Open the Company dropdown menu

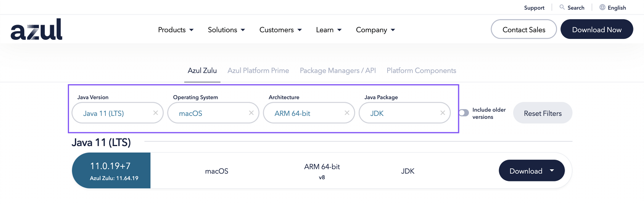pos(375,30)
